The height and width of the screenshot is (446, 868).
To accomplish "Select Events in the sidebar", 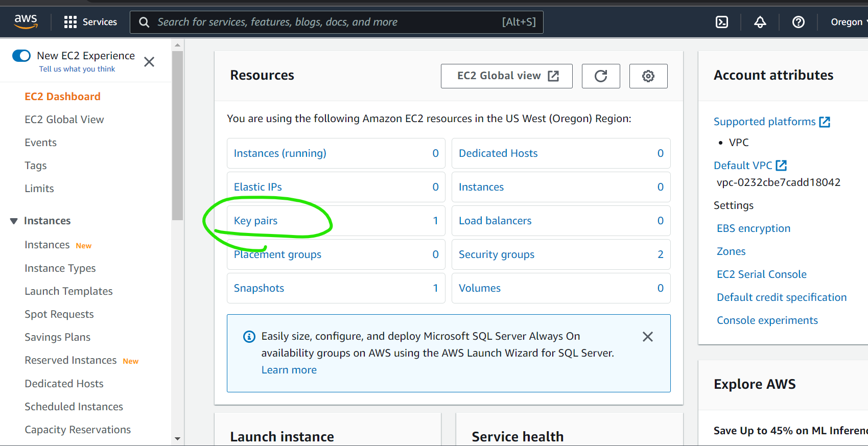I will click(x=41, y=143).
